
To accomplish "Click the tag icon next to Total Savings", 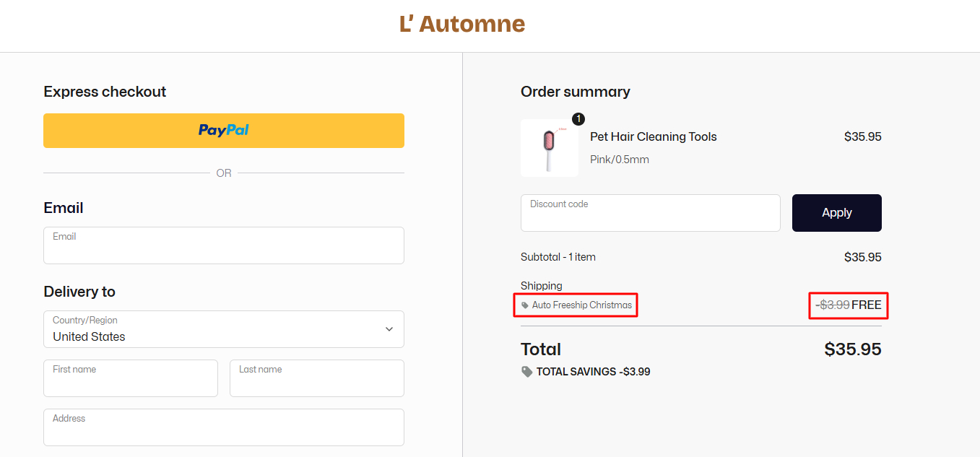I will (527, 372).
